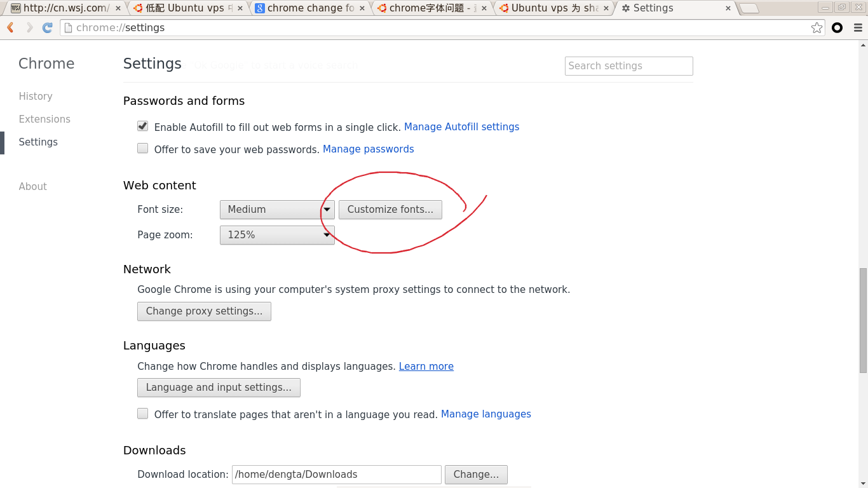Click the Download location path field
The width and height of the screenshot is (868, 488).
click(x=337, y=474)
